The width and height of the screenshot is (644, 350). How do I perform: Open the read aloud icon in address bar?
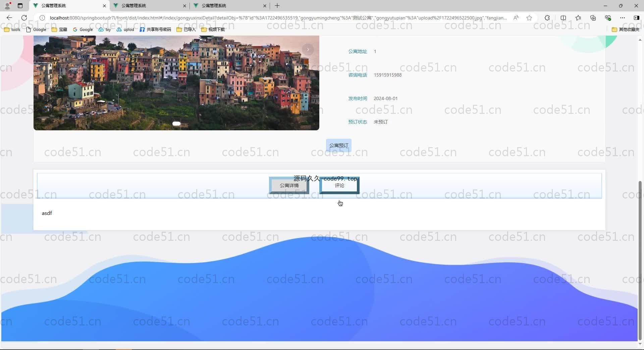click(516, 18)
